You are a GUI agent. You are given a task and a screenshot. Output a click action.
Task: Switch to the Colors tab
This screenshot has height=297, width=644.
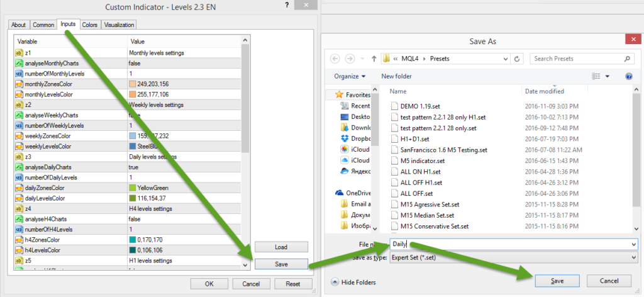coord(89,25)
